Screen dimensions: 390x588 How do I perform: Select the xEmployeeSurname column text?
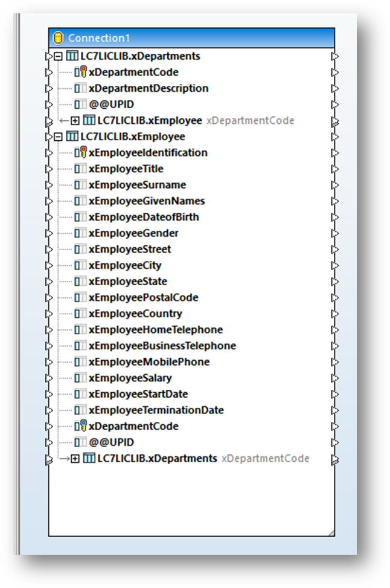point(137,185)
